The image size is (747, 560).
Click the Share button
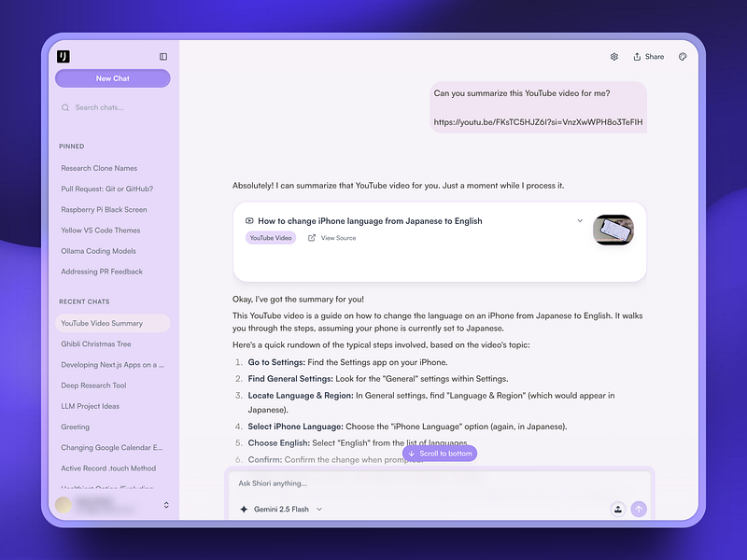[648, 57]
